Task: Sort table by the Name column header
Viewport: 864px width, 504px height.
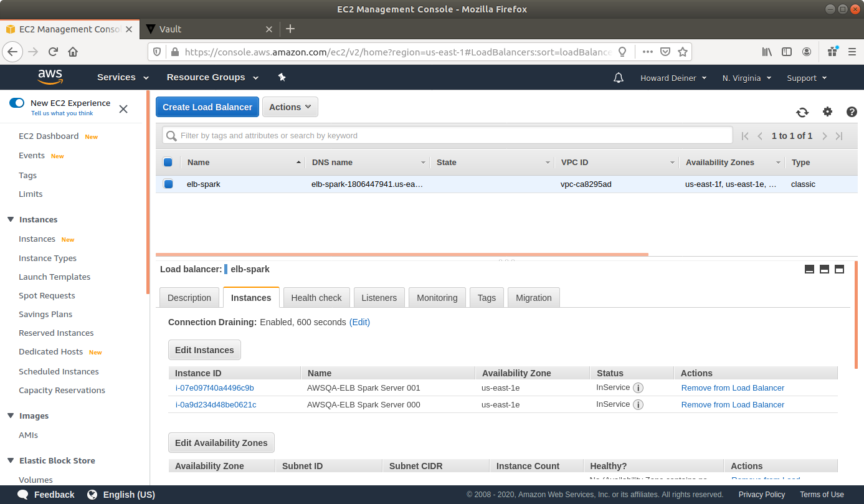Action: tap(244, 162)
